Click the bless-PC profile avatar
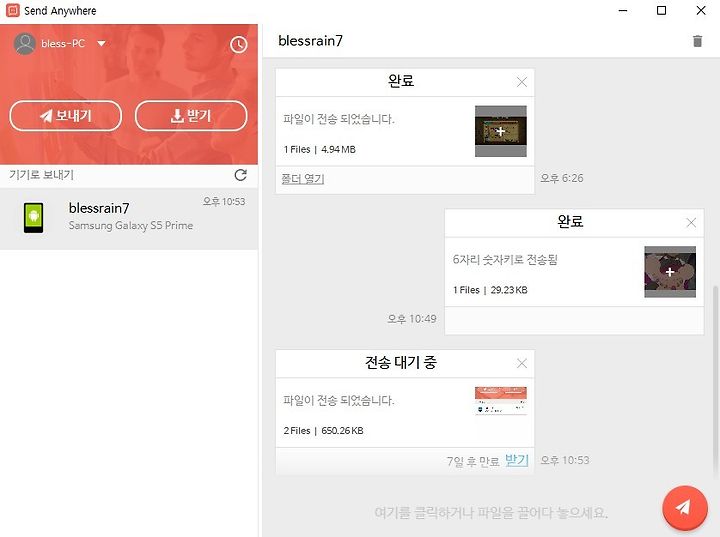This screenshot has width=720, height=537. 25,44
